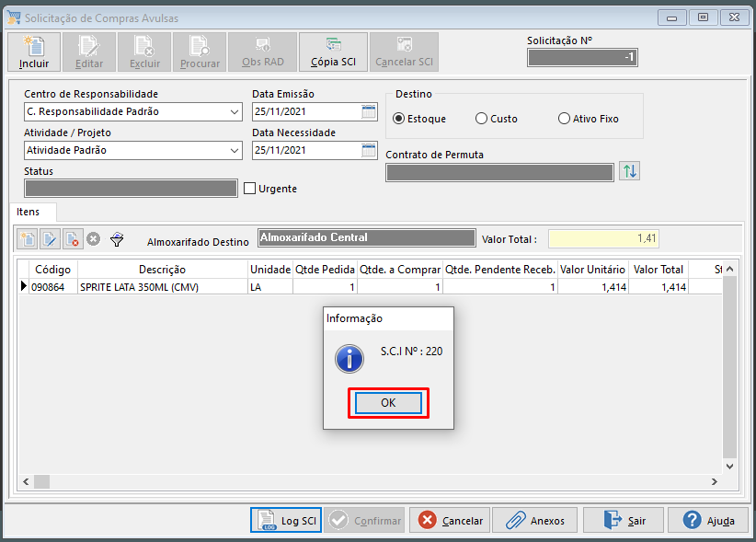This screenshot has width=756, height=542.
Task: Click the filter funnel icon
Action: (x=117, y=239)
